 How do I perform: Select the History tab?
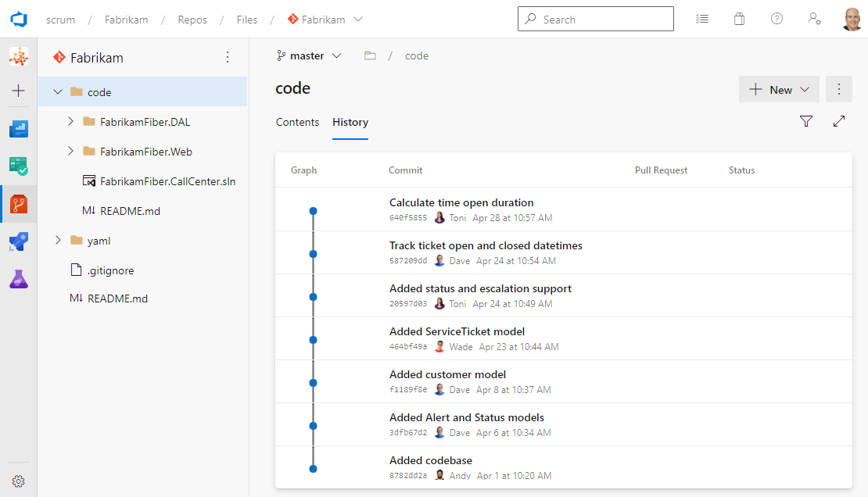[x=350, y=123]
